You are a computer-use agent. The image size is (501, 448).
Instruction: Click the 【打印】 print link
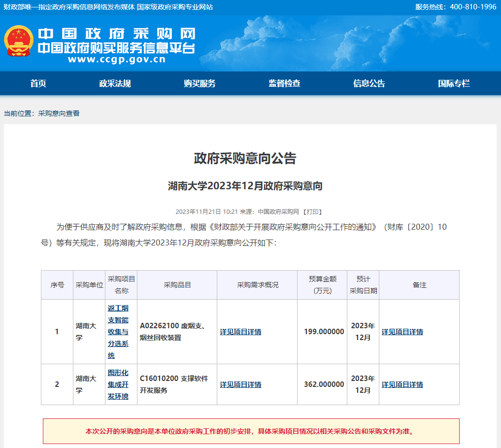point(312,212)
